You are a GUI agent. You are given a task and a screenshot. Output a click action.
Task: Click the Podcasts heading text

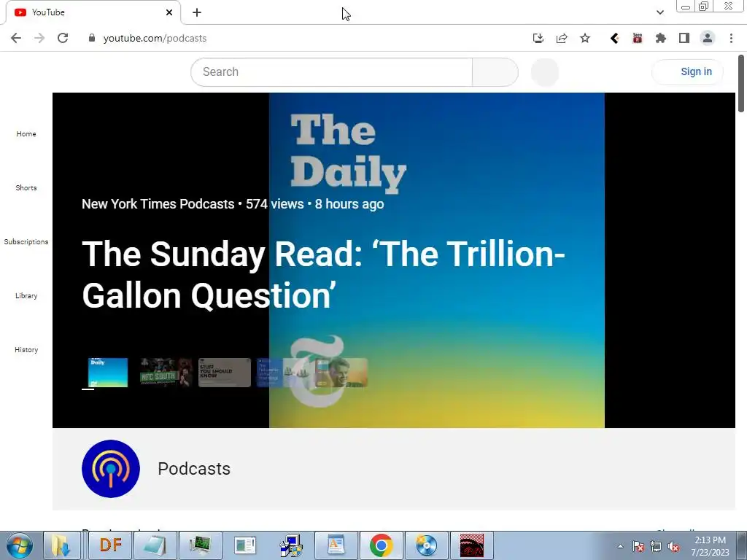(x=194, y=469)
